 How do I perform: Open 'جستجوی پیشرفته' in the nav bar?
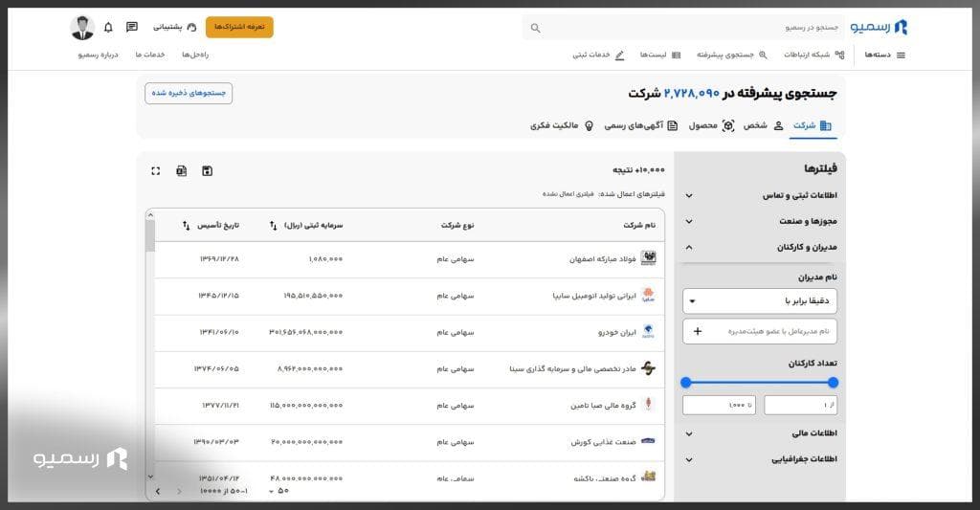(732, 55)
